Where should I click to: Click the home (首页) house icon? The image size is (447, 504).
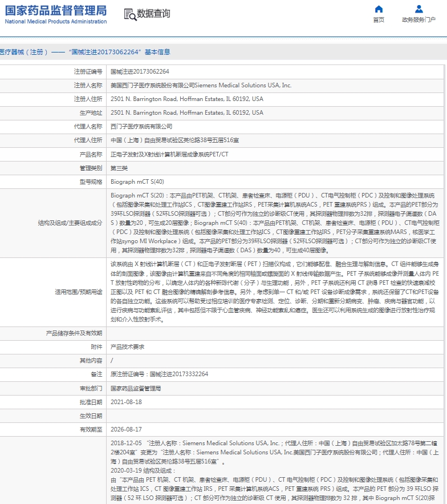coord(379,9)
